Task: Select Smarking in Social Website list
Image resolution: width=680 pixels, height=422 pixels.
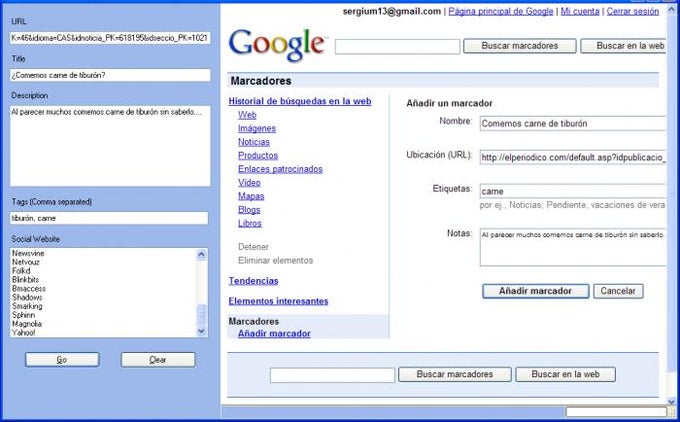Action: [27, 306]
